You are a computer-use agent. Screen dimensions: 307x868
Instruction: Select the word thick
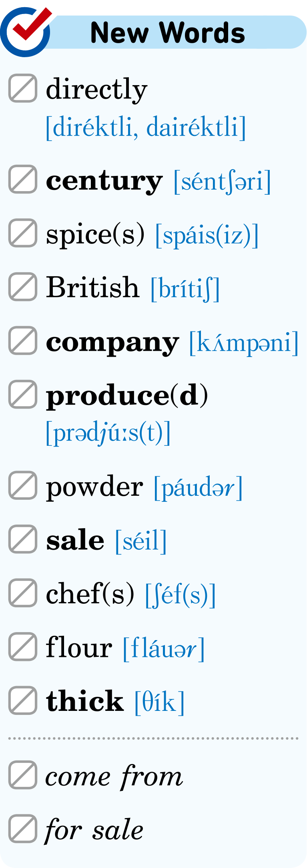coord(85,701)
